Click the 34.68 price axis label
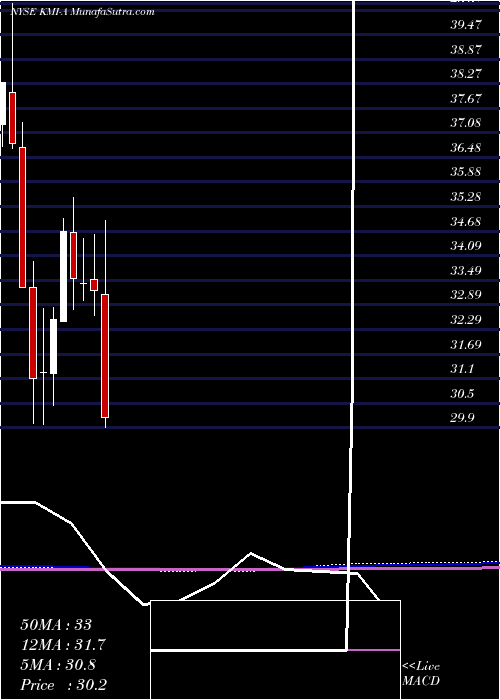 click(x=466, y=221)
